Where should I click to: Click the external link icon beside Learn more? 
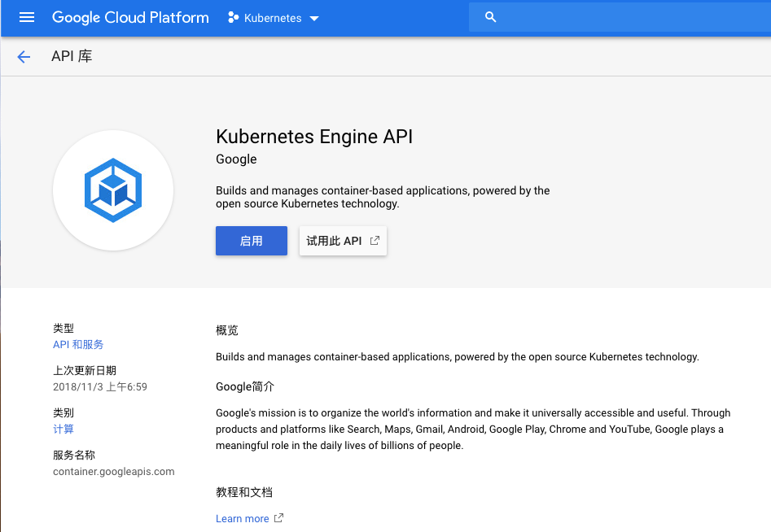278,517
